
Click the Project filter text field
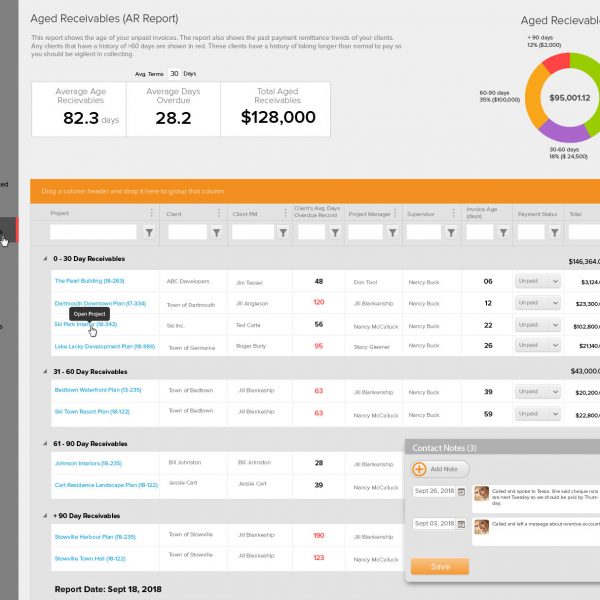[x=93, y=232]
